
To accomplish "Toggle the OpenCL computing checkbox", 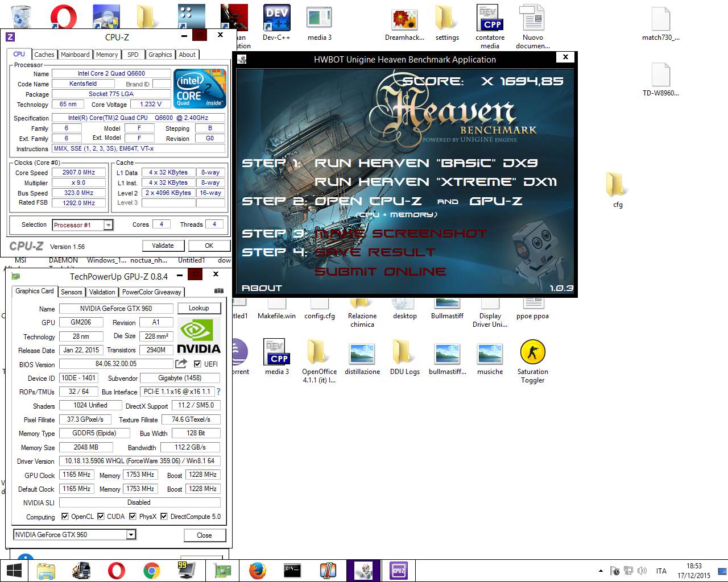I will pyautogui.click(x=64, y=517).
